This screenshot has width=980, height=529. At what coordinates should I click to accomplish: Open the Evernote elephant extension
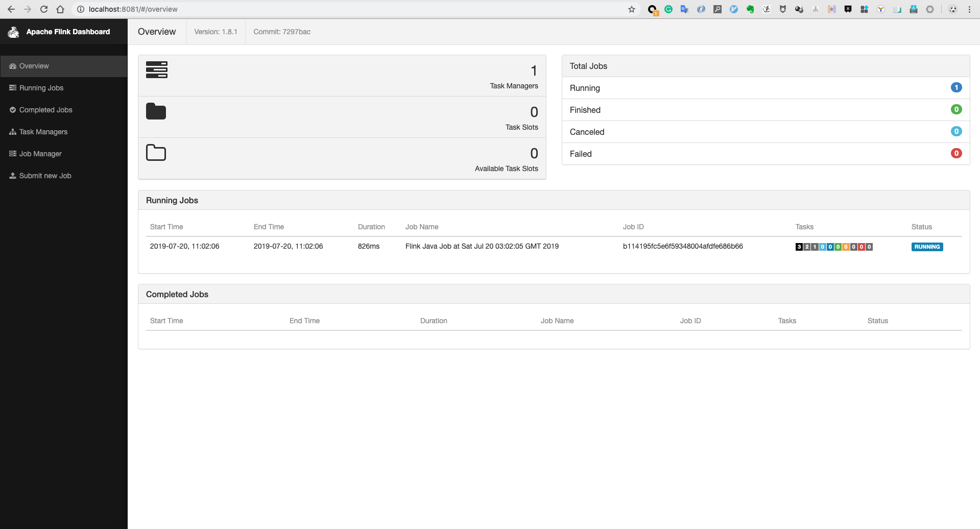pos(750,9)
